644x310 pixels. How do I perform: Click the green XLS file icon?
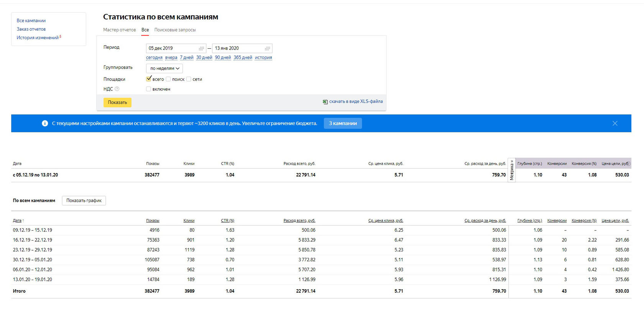tap(325, 102)
